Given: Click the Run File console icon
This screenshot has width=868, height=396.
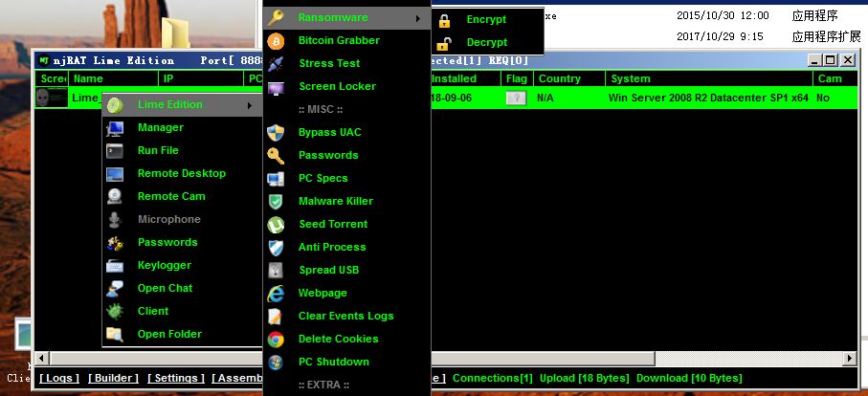Looking at the screenshot, I should pos(115,150).
